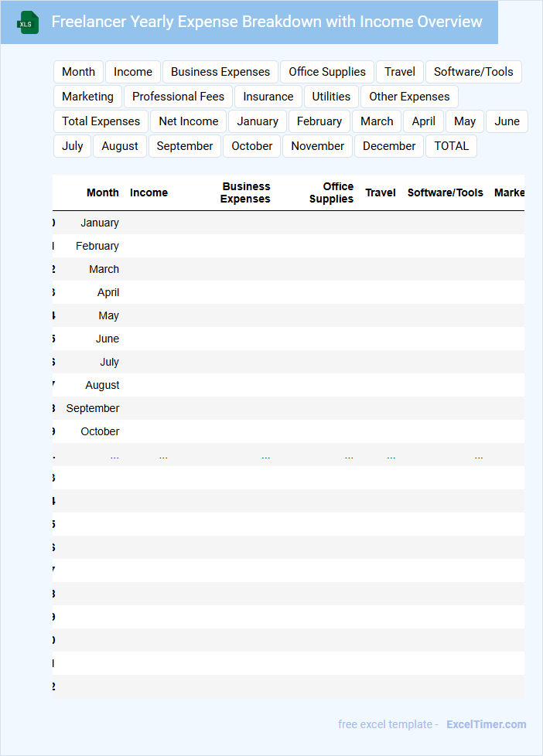Choose the Travel tag
Image resolution: width=543 pixels, height=756 pixels.
coord(400,72)
